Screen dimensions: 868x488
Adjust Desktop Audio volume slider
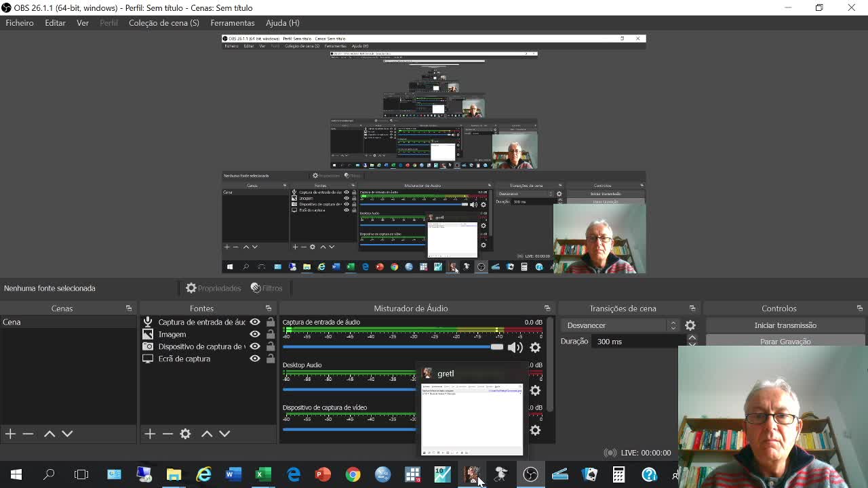click(349, 390)
